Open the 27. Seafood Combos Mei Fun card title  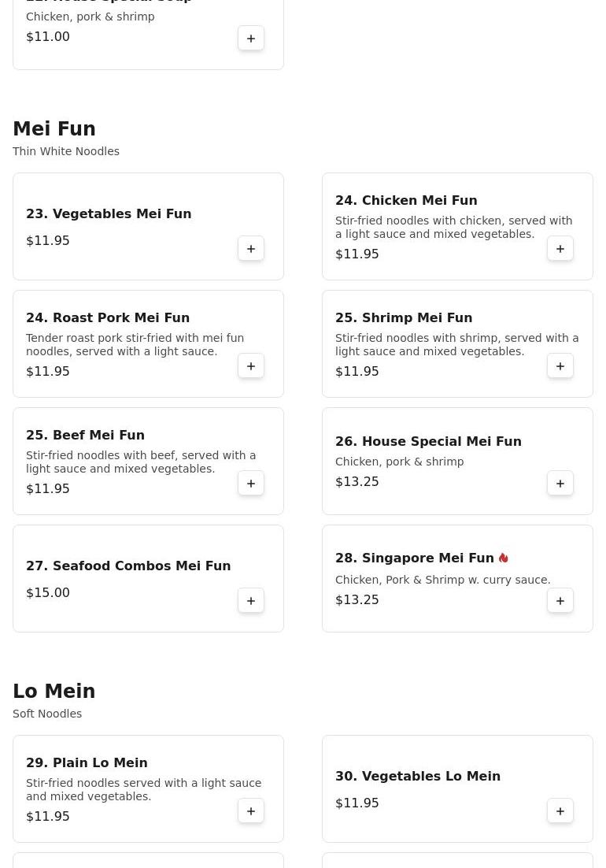pyautogui.click(x=128, y=566)
